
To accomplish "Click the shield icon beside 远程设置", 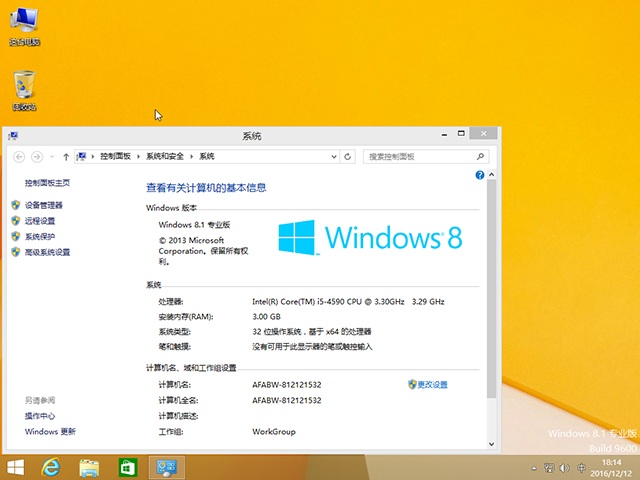I will click(16, 221).
